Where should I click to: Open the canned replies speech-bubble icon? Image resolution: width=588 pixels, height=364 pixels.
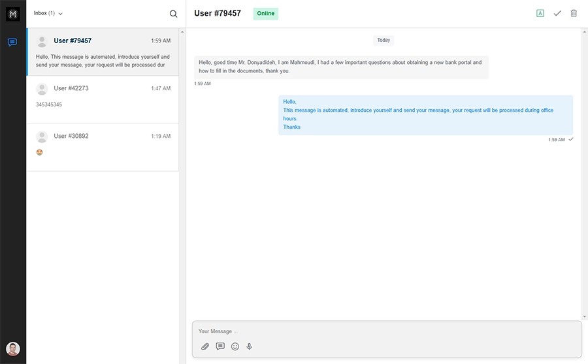220,346
